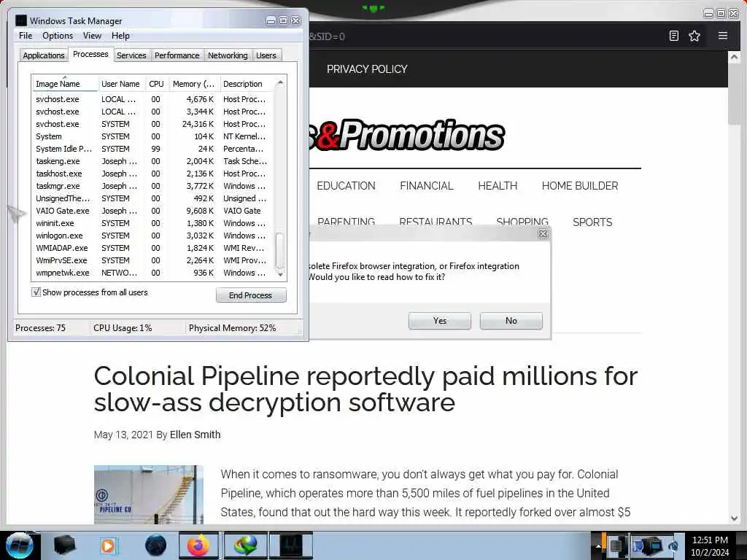This screenshot has width=747, height=560.
Task: Open the SPORTS category
Action: [x=592, y=222]
